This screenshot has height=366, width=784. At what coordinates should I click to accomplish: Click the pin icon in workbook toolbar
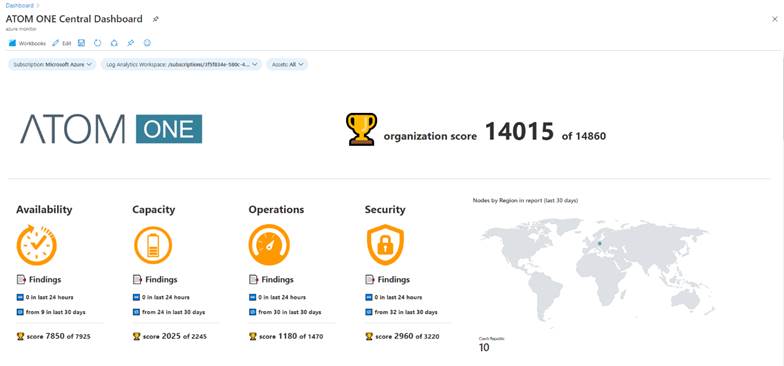(x=130, y=43)
